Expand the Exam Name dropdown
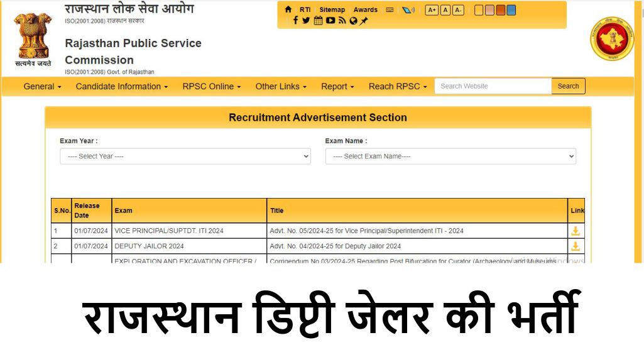644x362 pixels. pyautogui.click(x=450, y=156)
